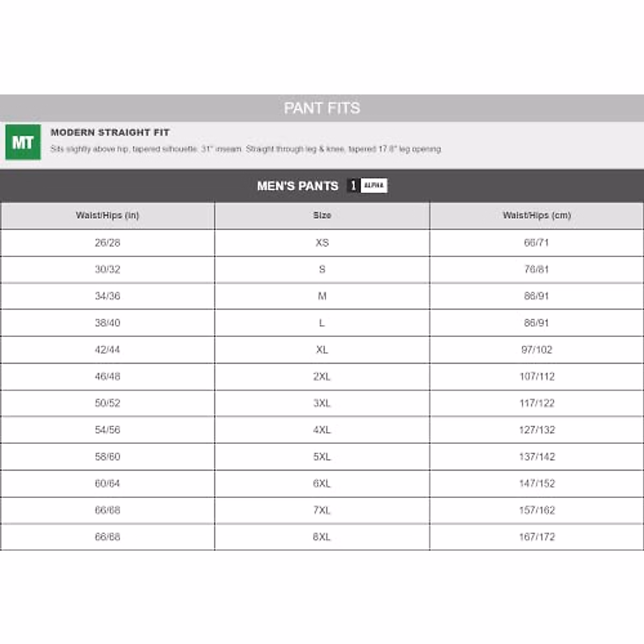Image resolution: width=644 pixels, height=644 pixels.
Task: Click the 8XL size cell
Action: coord(322,537)
